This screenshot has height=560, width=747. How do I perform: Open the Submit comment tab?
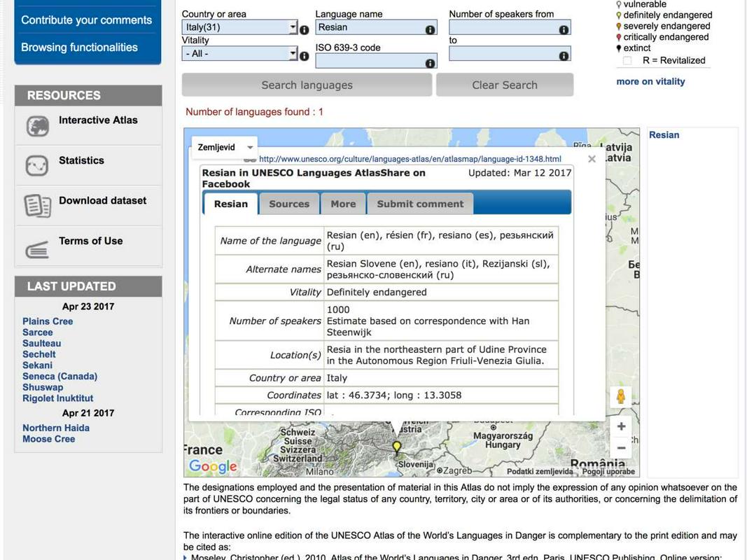click(420, 204)
